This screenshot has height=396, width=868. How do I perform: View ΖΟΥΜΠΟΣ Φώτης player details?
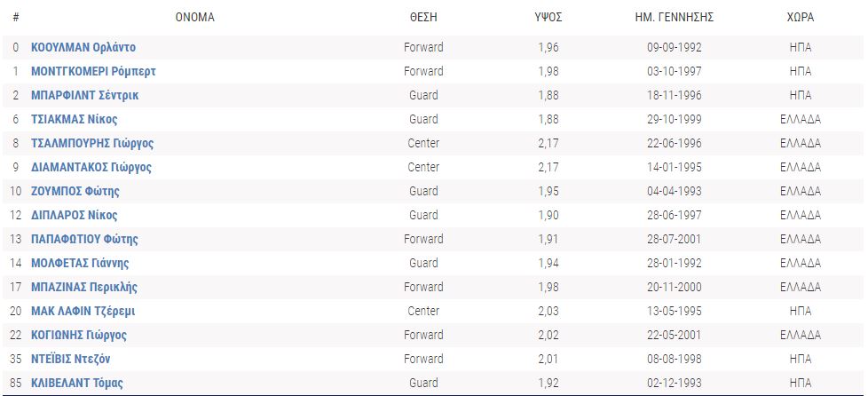click(75, 191)
